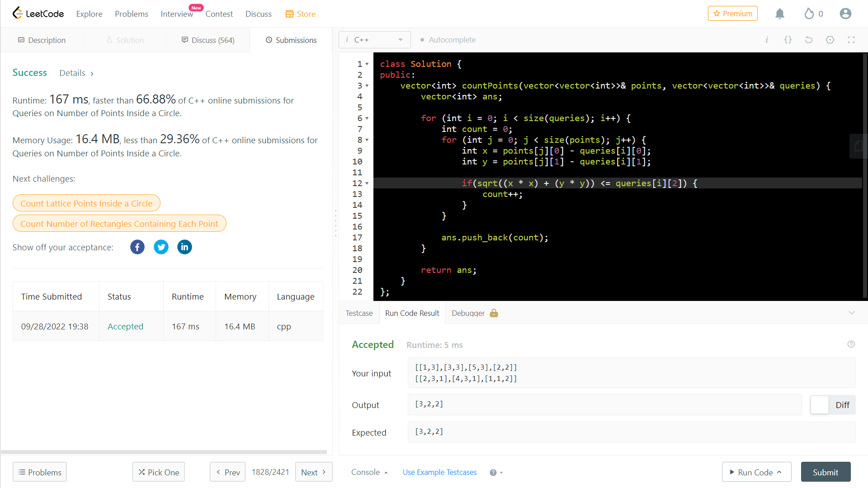Share acceptance on Facebook
This screenshot has height=488, width=868.
(137, 247)
